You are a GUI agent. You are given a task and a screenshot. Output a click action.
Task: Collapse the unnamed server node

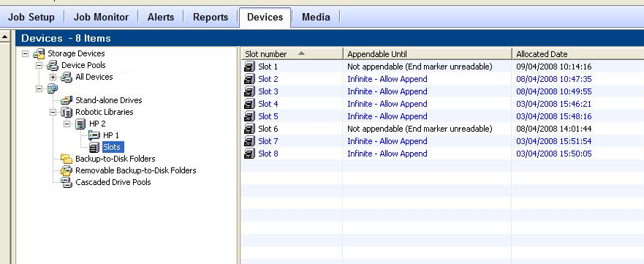39,88
